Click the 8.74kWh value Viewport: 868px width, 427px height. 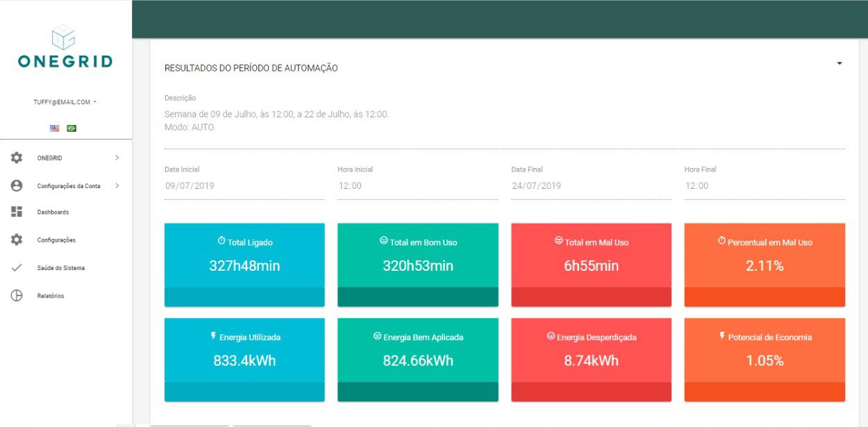pyautogui.click(x=591, y=360)
